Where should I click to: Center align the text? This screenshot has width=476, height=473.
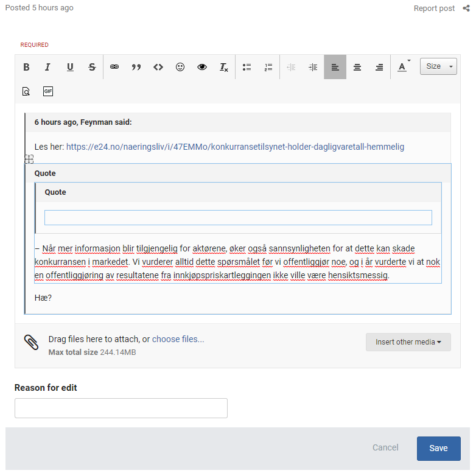tap(357, 67)
